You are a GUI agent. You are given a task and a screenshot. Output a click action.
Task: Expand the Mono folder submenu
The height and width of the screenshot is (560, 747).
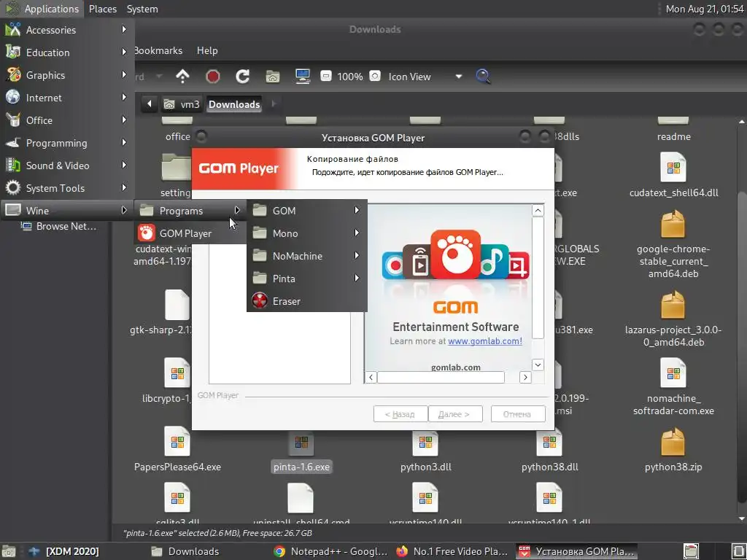[x=307, y=233]
